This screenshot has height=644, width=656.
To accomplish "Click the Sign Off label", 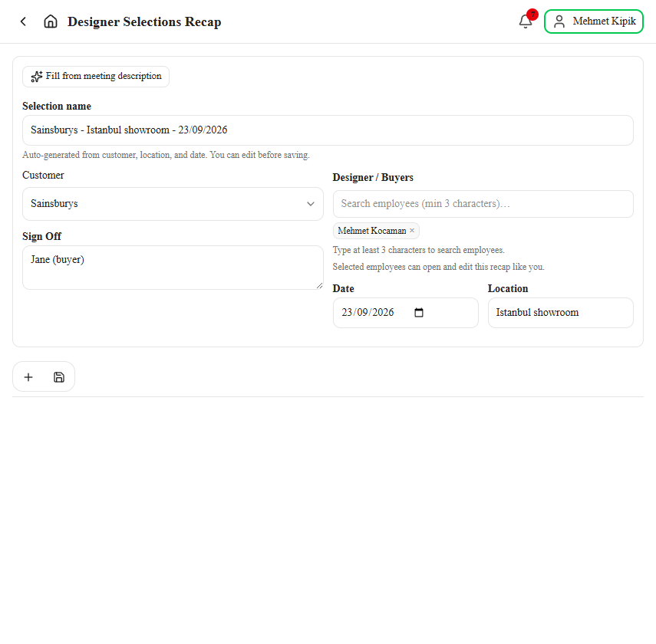I will (x=42, y=236).
